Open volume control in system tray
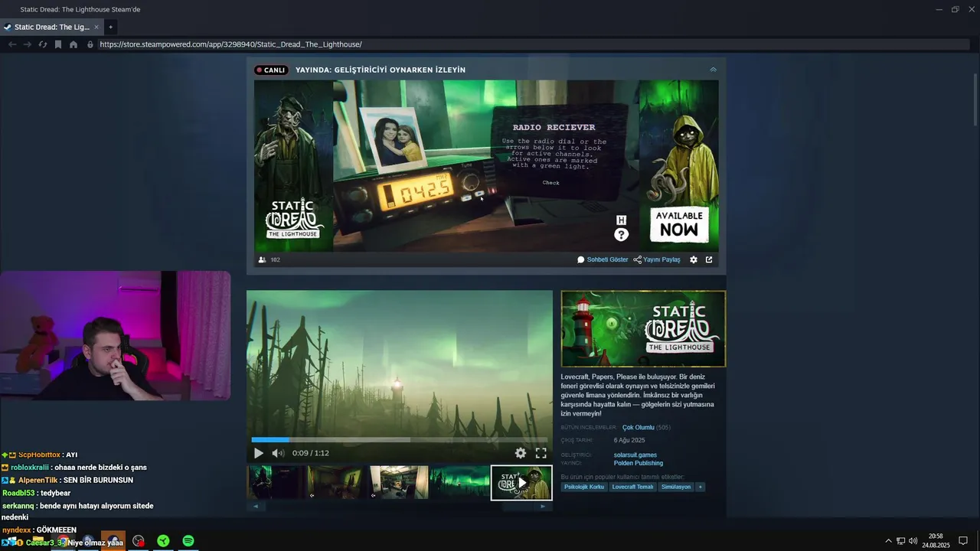This screenshot has height=551, width=980. [x=913, y=541]
